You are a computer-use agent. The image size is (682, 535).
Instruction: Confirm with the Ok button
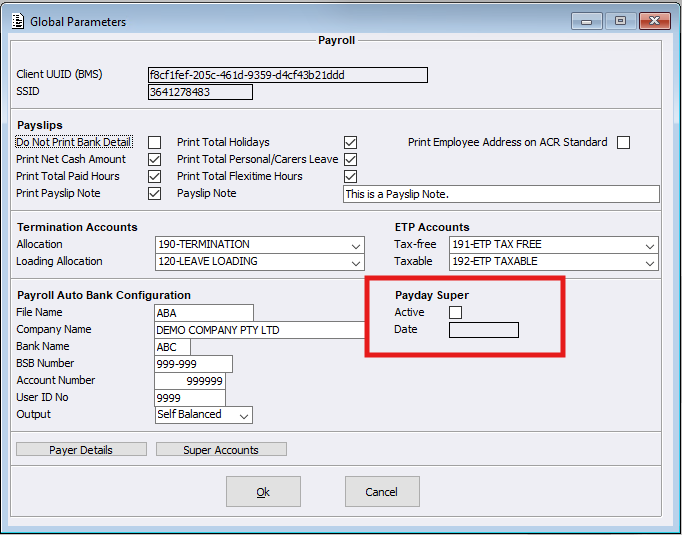coord(263,492)
